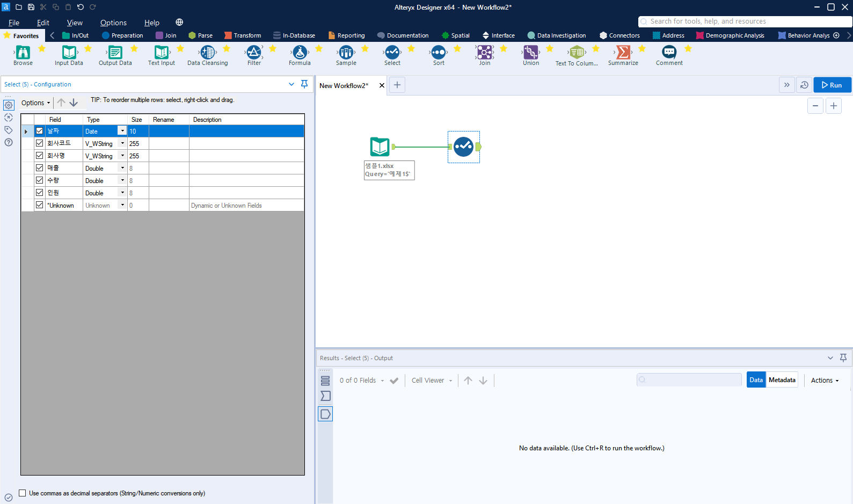Viewport: 853px width, 504px height.
Task: Choose the Output Data tool
Action: 115,52
